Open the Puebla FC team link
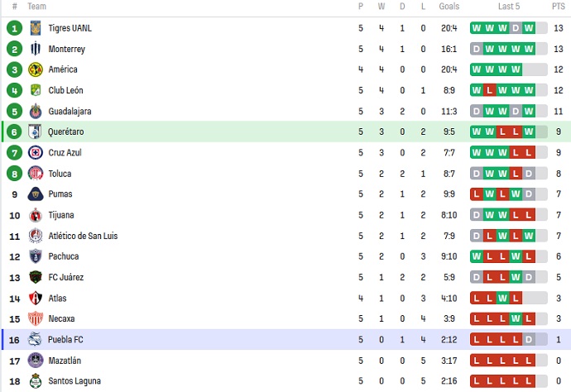This screenshot has height=392, width=571. pyautogui.click(x=65, y=340)
